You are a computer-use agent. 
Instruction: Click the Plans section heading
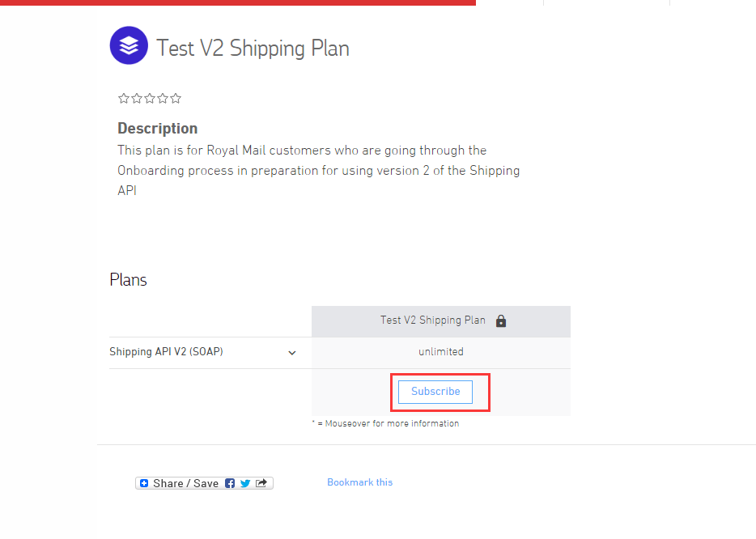pos(128,280)
